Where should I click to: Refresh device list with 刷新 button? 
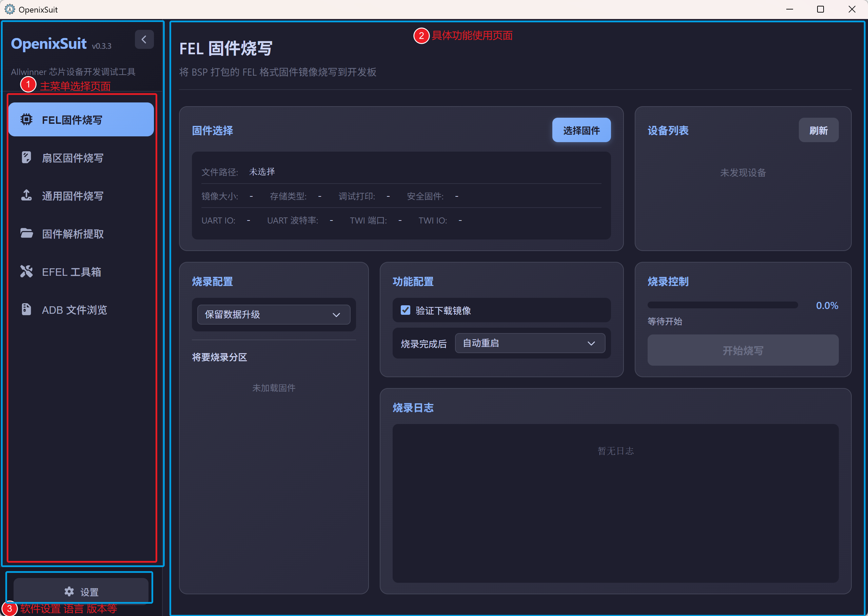818,131
